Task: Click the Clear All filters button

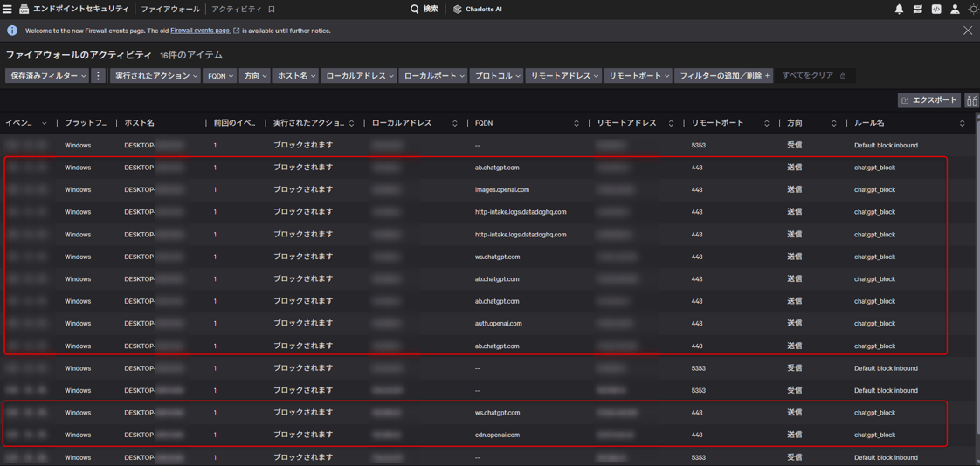Action: pos(814,76)
